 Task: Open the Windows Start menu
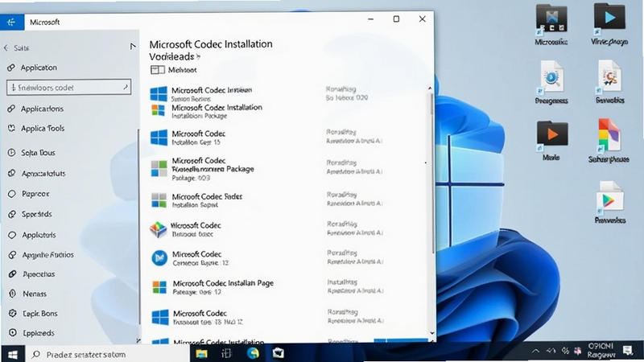[13, 355]
